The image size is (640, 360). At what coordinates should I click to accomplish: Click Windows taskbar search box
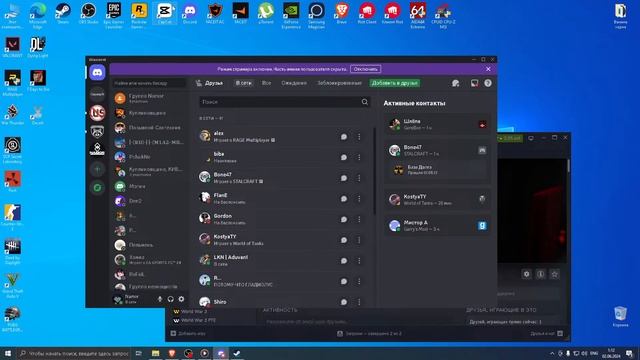click(x=73, y=353)
